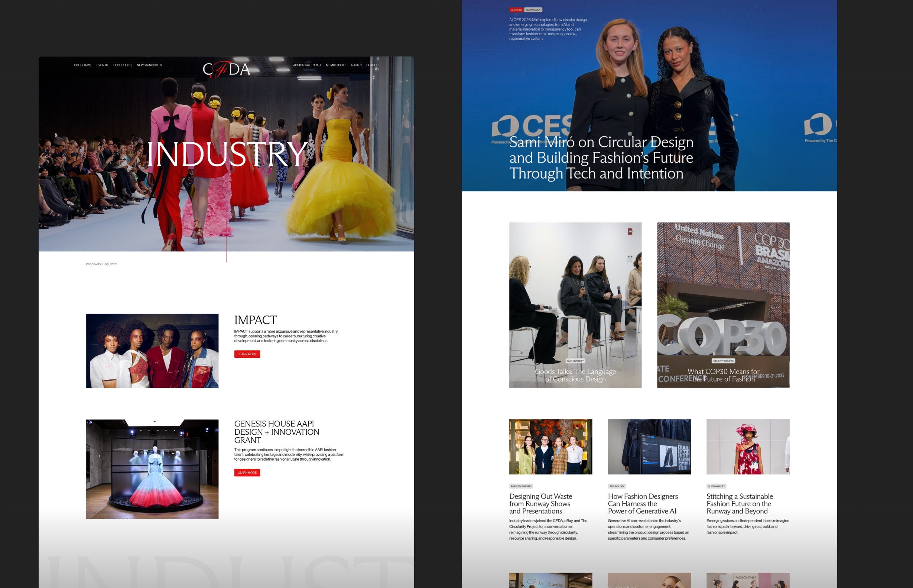Open the NEWS & INSIGHTS section

149,65
